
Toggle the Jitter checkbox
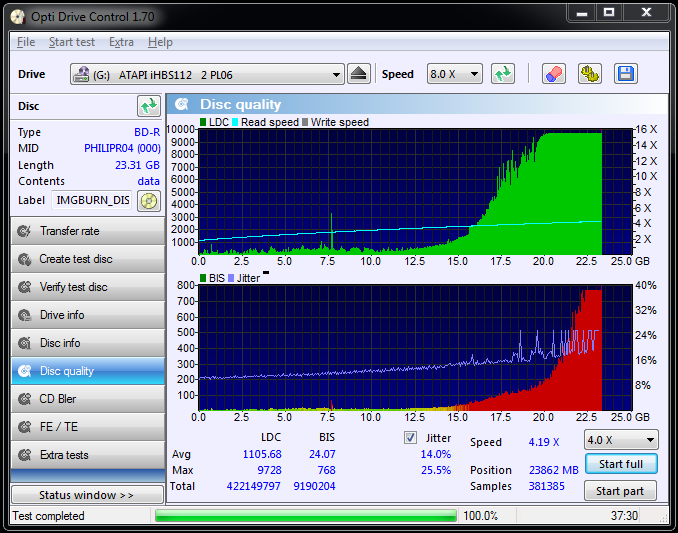[410, 438]
